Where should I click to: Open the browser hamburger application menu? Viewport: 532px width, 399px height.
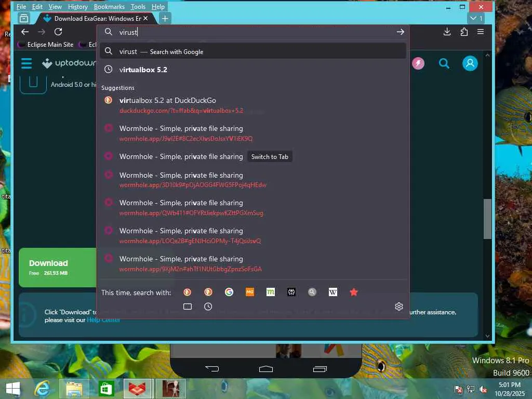point(481,32)
